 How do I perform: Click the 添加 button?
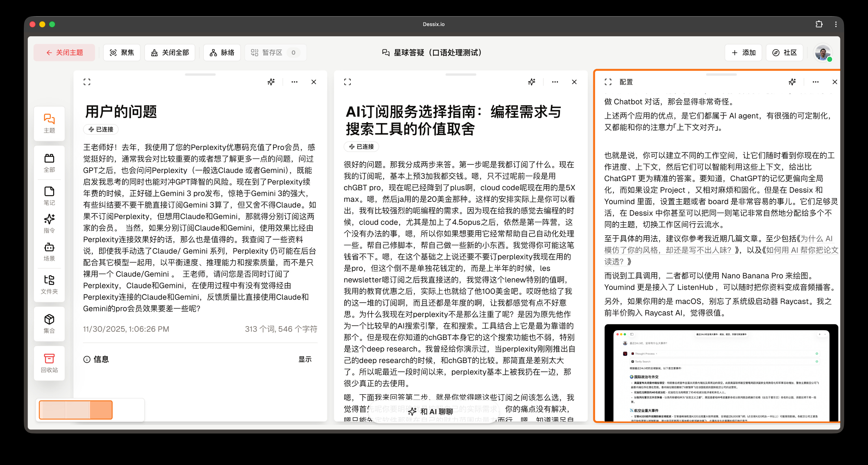point(743,52)
